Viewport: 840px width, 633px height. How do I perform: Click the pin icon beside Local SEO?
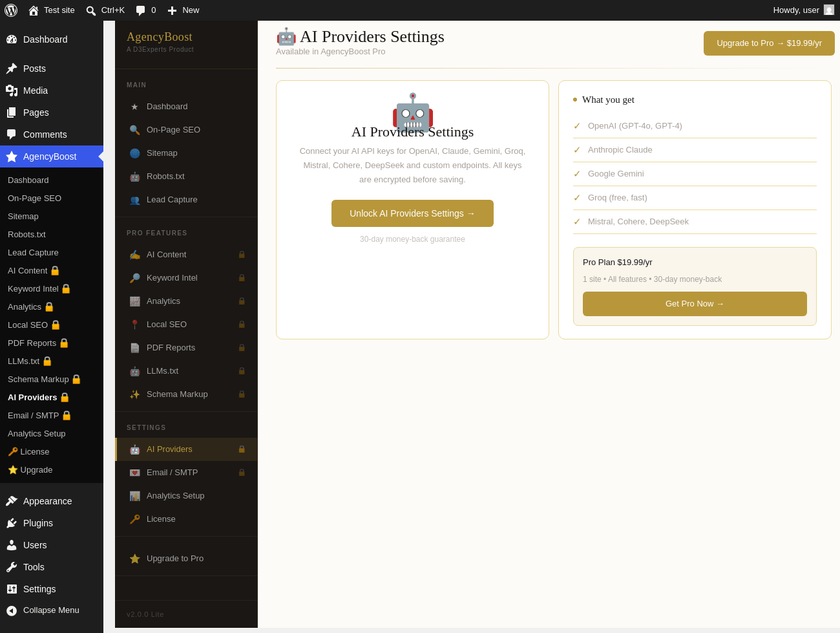click(x=134, y=325)
